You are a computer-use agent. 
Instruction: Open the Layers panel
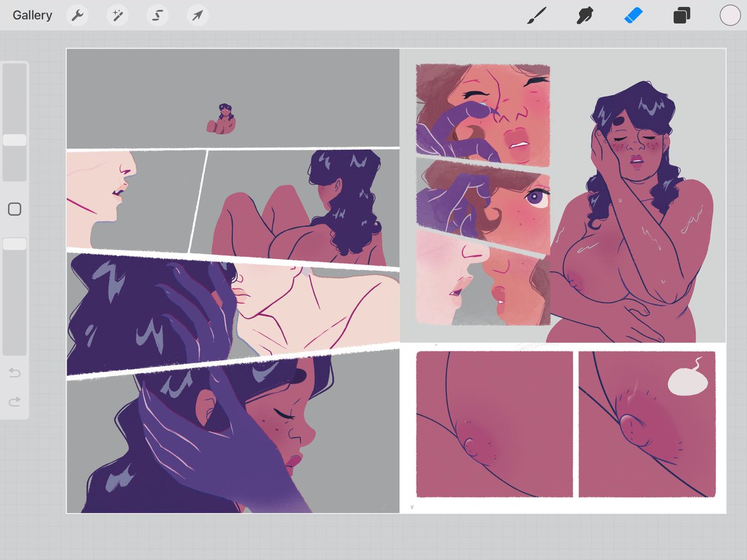[x=682, y=16]
